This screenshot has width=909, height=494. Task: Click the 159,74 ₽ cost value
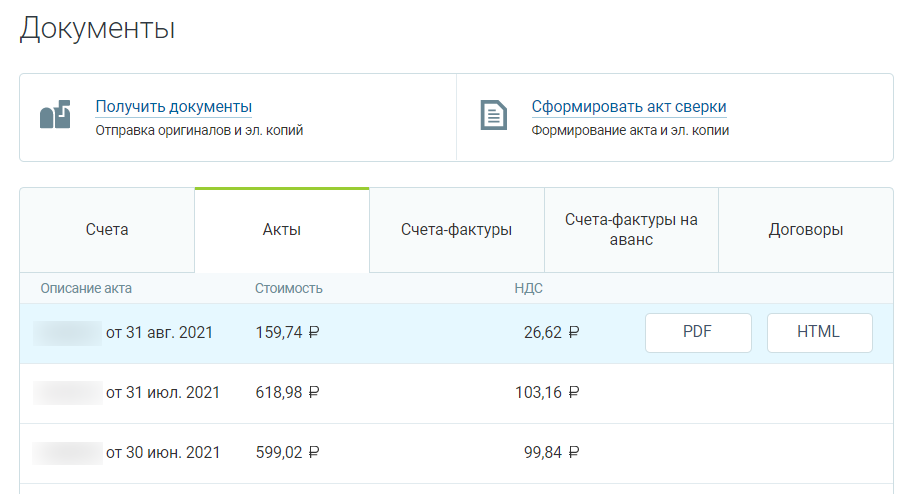click(x=287, y=333)
